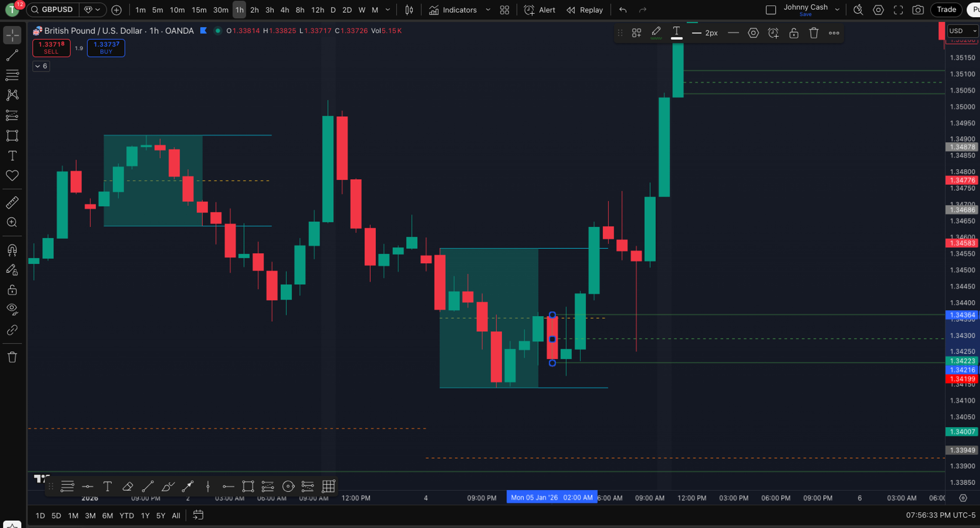Image resolution: width=980 pixels, height=528 pixels.
Task: Switch to the 5m timeframe
Action: click(157, 10)
